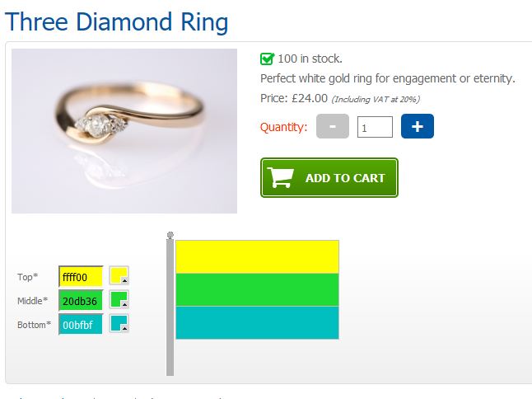Click the yellow top stripe of the flag
The width and height of the screenshot is (532, 399).
pos(257,256)
